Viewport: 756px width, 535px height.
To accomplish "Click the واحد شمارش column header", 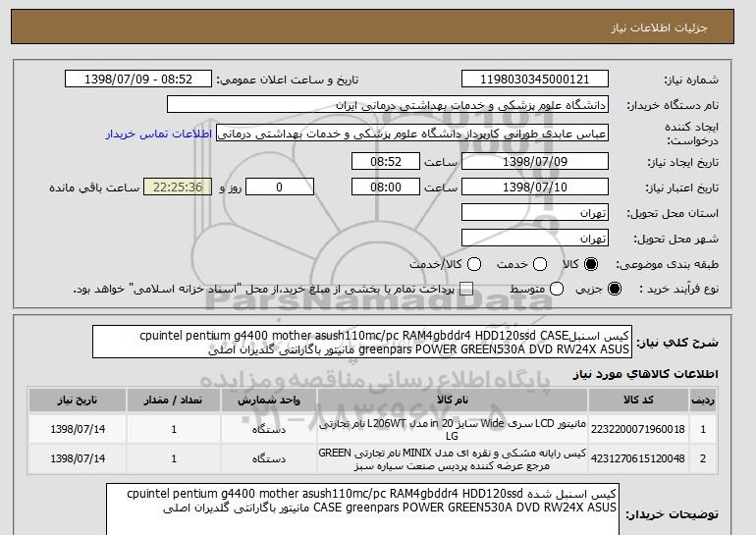I will [x=269, y=401].
